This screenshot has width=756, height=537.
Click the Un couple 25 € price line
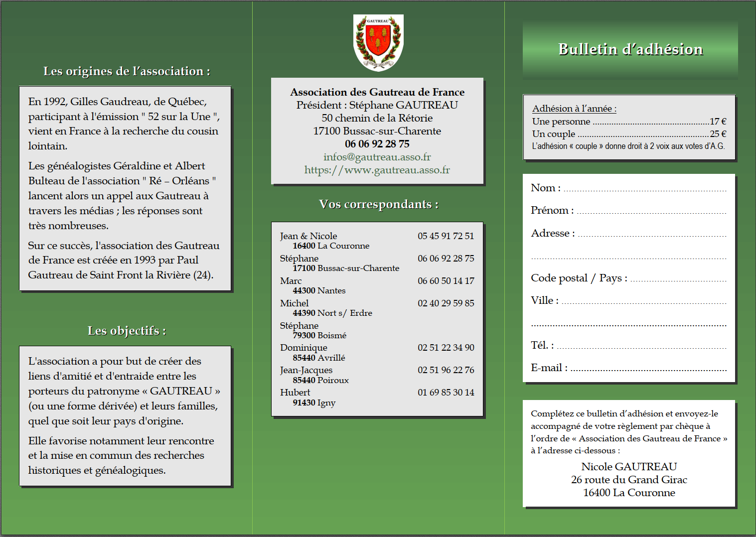(629, 134)
